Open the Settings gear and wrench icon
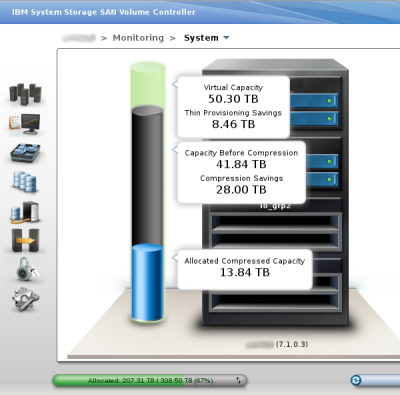400x395 pixels. (25, 299)
